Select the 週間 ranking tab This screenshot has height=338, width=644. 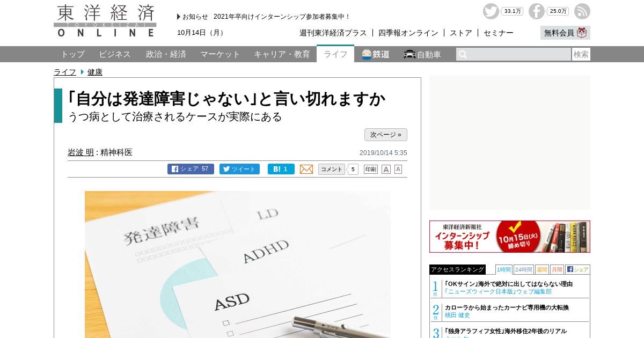(542, 269)
